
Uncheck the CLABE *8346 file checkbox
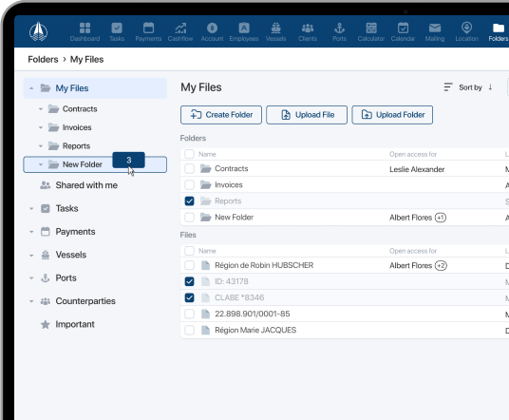click(x=189, y=297)
